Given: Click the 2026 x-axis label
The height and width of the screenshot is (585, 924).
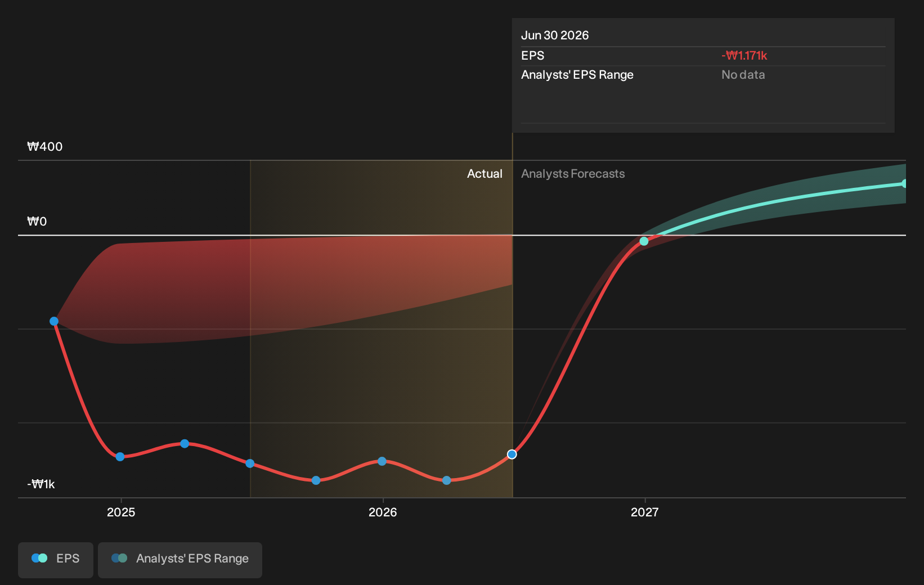Looking at the screenshot, I should tap(383, 512).
